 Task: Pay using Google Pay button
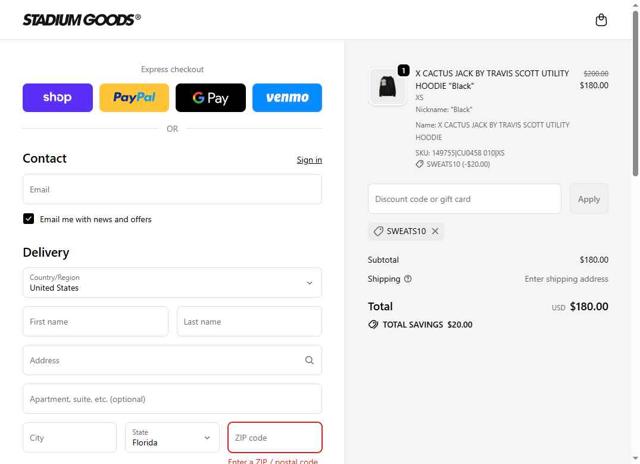click(x=210, y=97)
